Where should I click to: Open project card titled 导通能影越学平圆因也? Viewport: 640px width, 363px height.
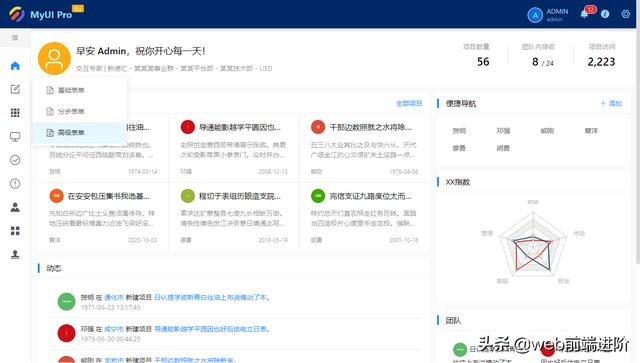[234, 148]
